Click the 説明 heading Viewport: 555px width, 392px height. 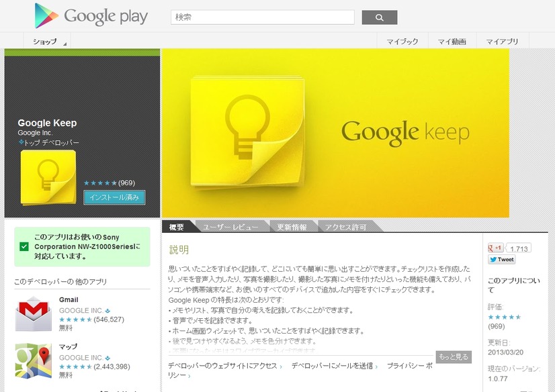[x=179, y=250]
